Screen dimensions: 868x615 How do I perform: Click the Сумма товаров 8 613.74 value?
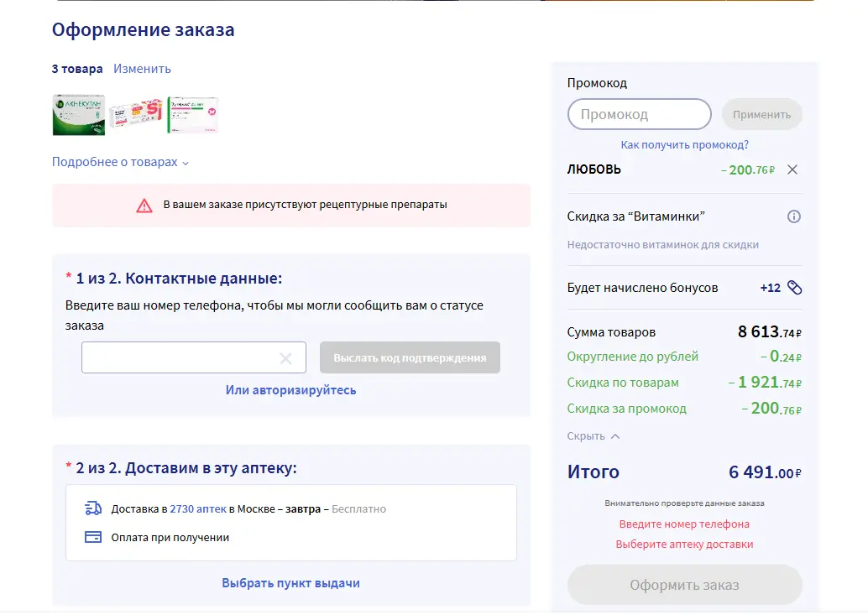pos(770,332)
